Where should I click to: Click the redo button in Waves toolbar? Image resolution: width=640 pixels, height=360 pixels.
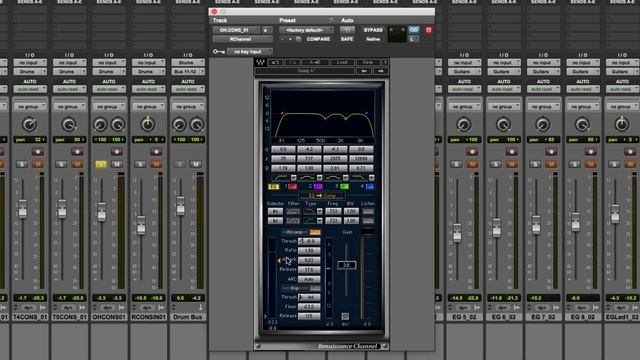293,62
